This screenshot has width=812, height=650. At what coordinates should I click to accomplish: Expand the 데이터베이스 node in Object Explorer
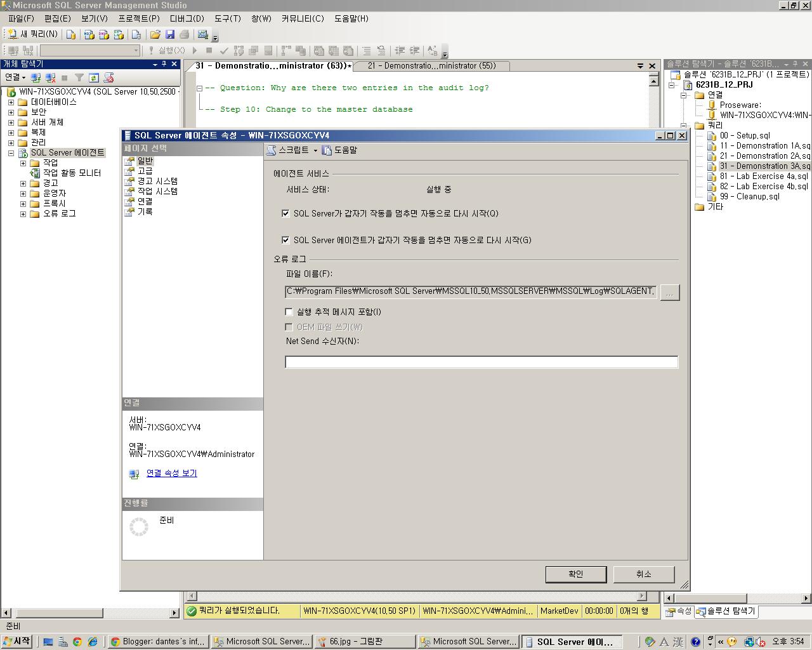(x=11, y=102)
